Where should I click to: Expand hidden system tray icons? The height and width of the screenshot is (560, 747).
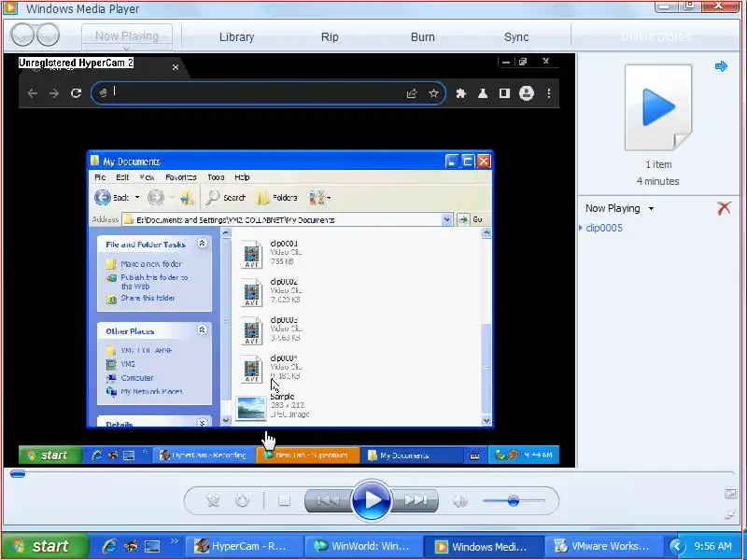point(676,546)
